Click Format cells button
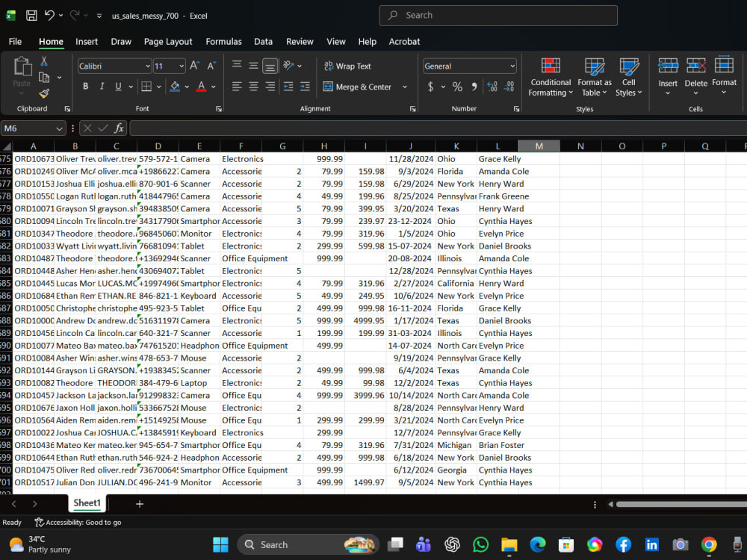747x560 pixels. (x=724, y=76)
